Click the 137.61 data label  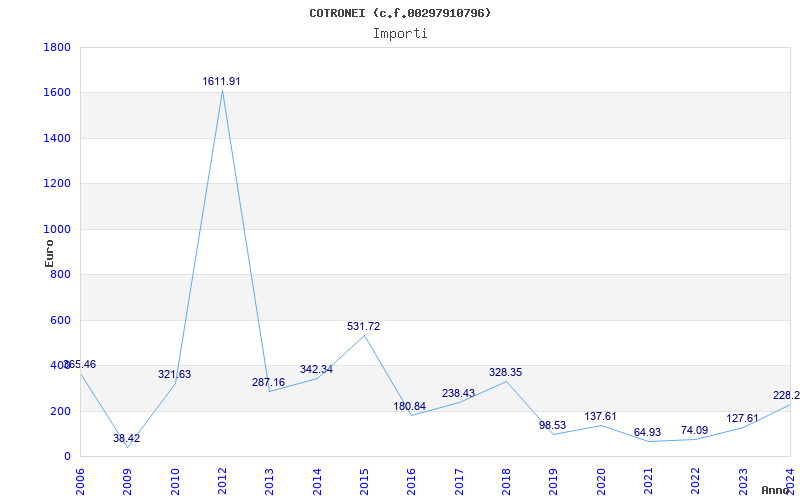pos(601,416)
